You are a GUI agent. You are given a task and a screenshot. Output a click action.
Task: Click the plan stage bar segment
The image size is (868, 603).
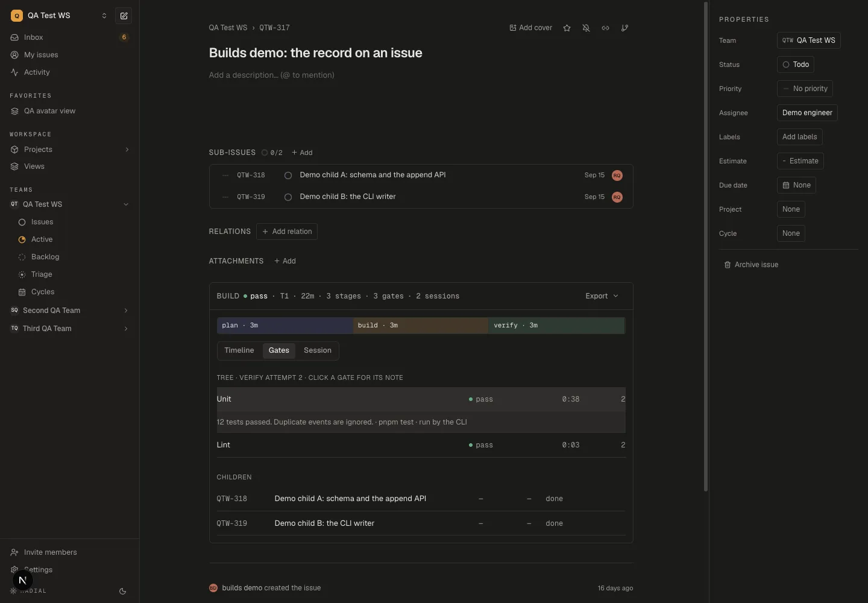tap(285, 326)
